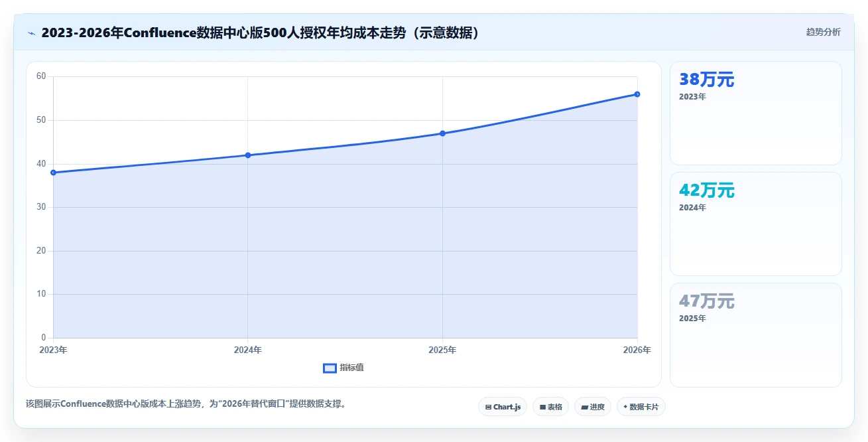Click the y-axis value 40
This screenshot has height=442, width=868.
tap(41, 164)
